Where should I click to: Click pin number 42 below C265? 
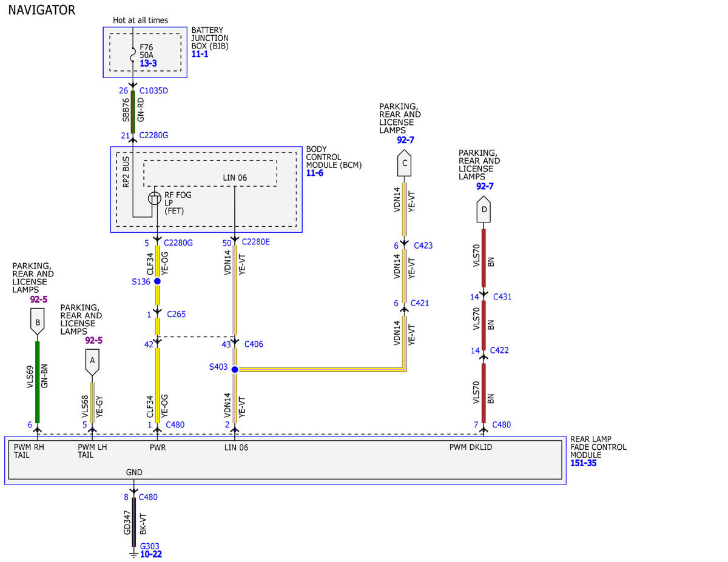click(x=149, y=344)
